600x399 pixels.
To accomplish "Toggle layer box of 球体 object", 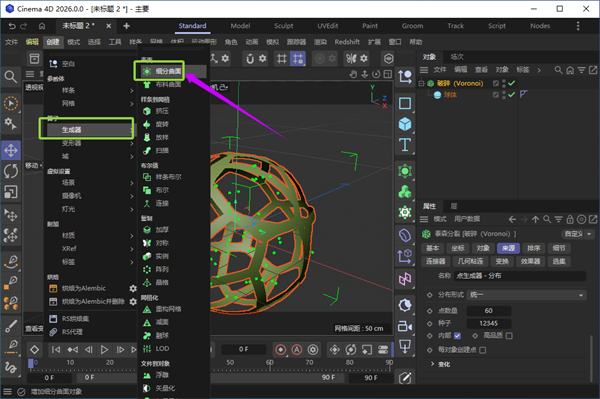I will [x=496, y=94].
